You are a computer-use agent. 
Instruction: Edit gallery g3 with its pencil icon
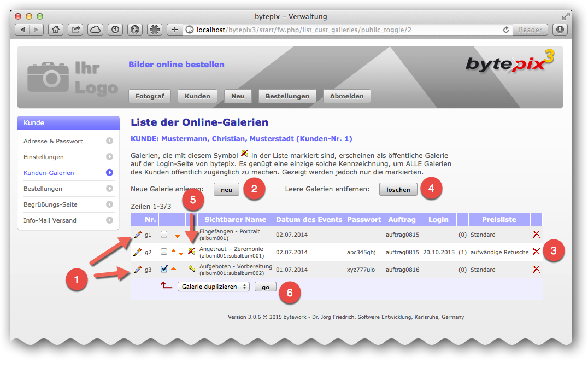click(138, 270)
